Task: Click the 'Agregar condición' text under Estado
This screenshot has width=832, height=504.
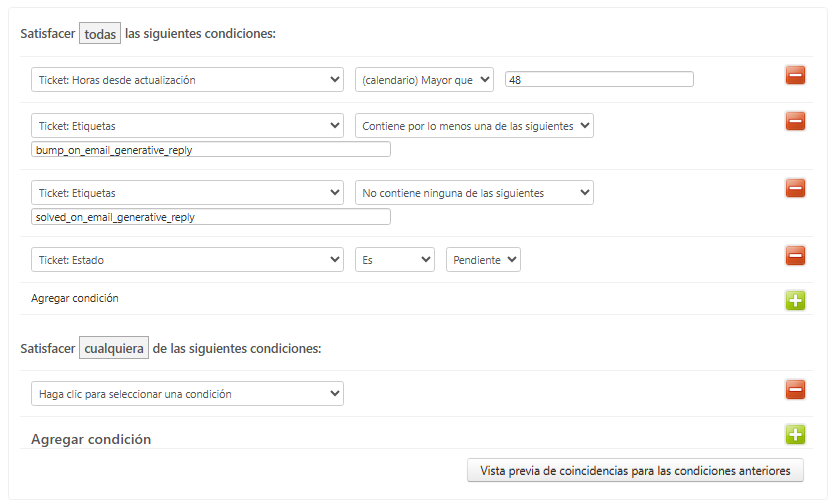Action: 75,298
